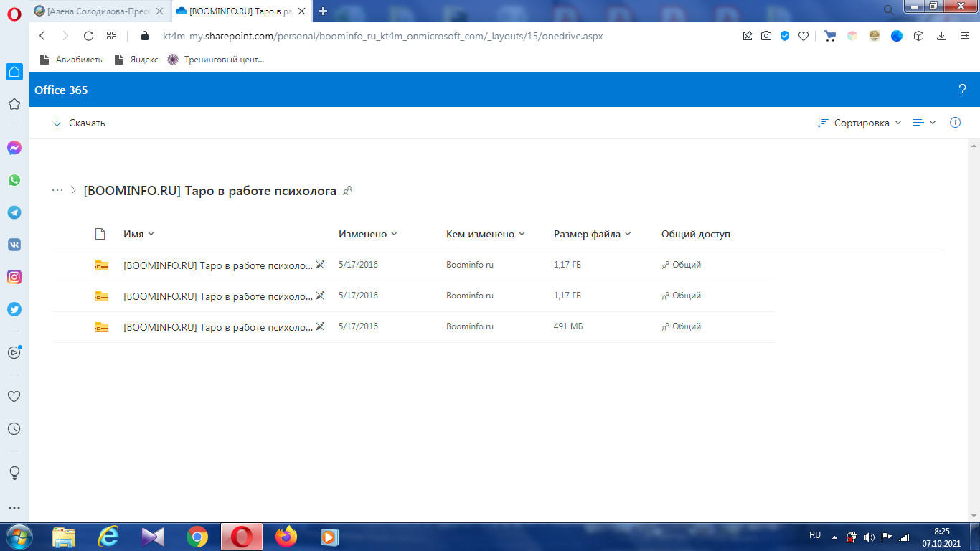Open Windows Explorer from the taskbar
The image size is (980, 551).
(x=64, y=537)
